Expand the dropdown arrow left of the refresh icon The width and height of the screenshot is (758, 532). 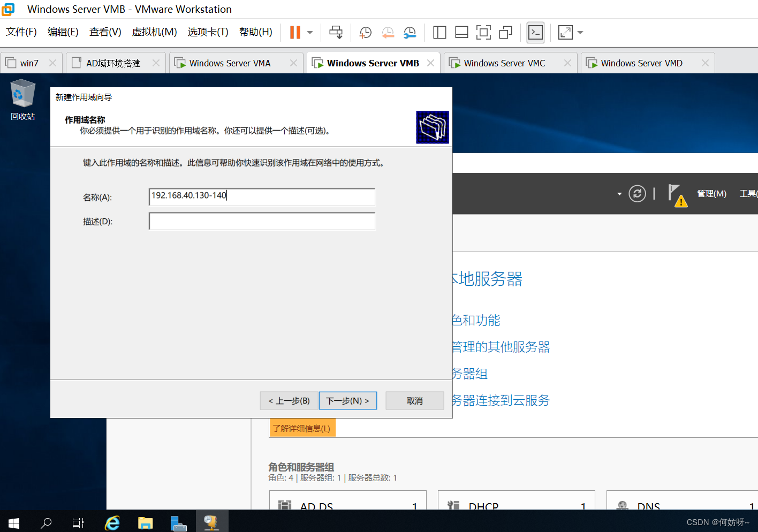[x=619, y=194]
